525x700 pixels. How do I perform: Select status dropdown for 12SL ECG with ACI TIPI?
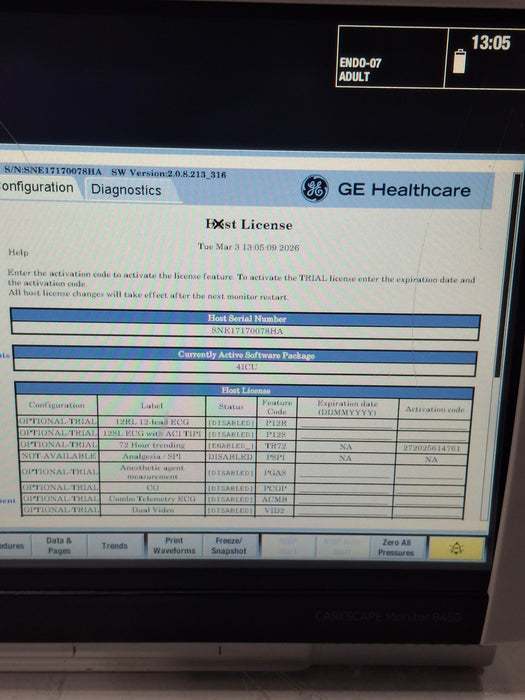(231, 434)
